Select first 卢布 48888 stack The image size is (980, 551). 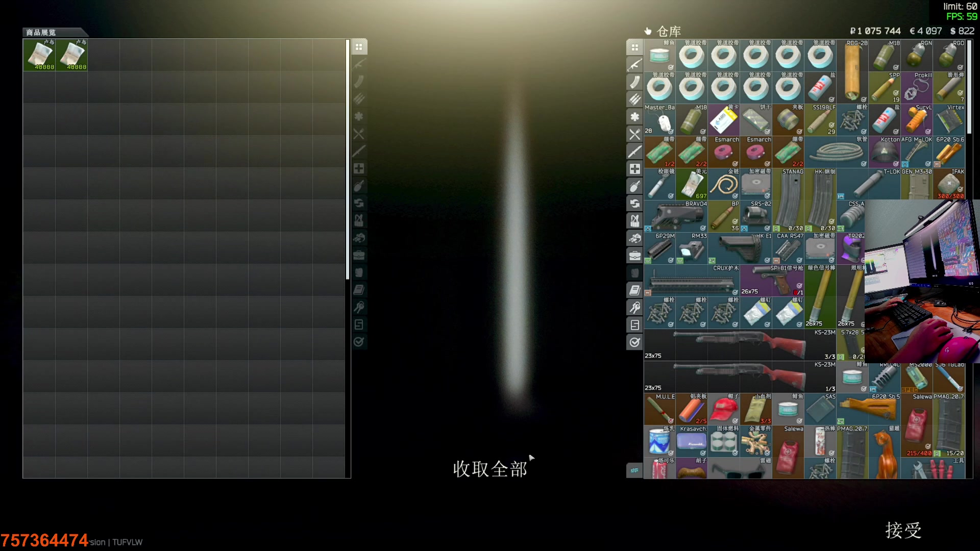[x=39, y=55]
